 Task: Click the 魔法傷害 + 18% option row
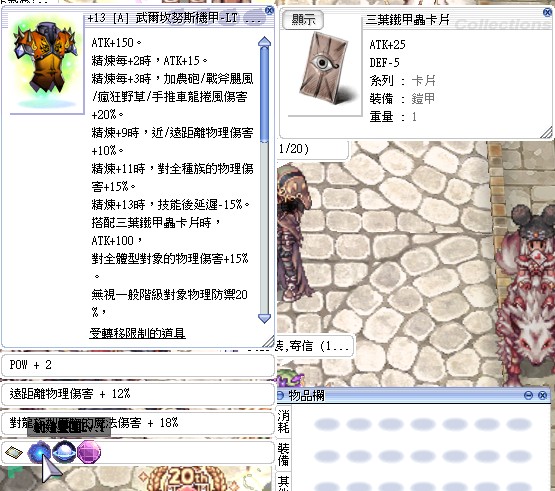click(138, 423)
